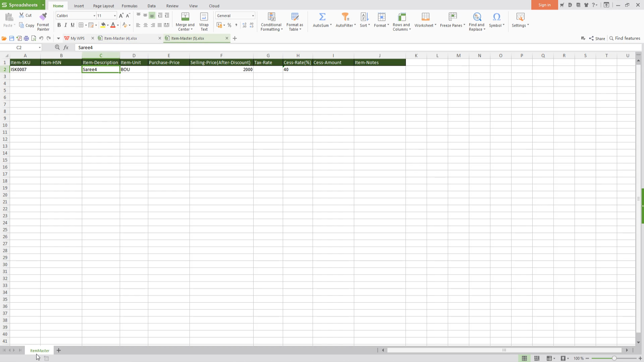Screen dimensions: 644x362
Task: Click cell C2 input field
Action: click(x=101, y=69)
